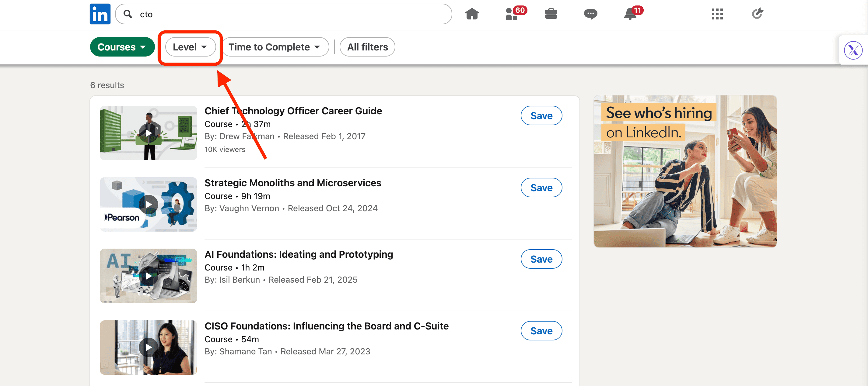Image resolution: width=868 pixels, height=386 pixels.
Task: Open AI Foundations: Ideating and Prototyping title
Action: coord(299,254)
